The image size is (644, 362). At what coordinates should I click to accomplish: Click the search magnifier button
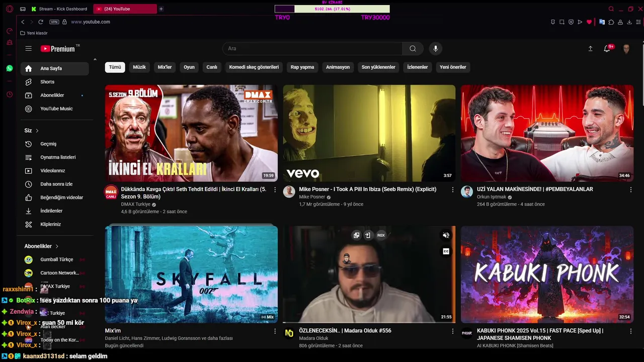coord(413,49)
